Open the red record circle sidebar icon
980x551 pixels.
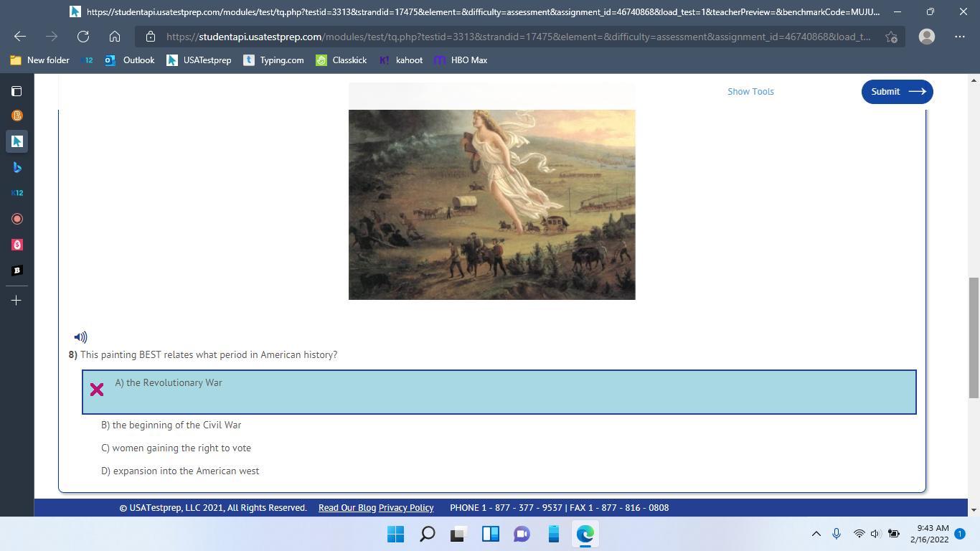point(17,219)
